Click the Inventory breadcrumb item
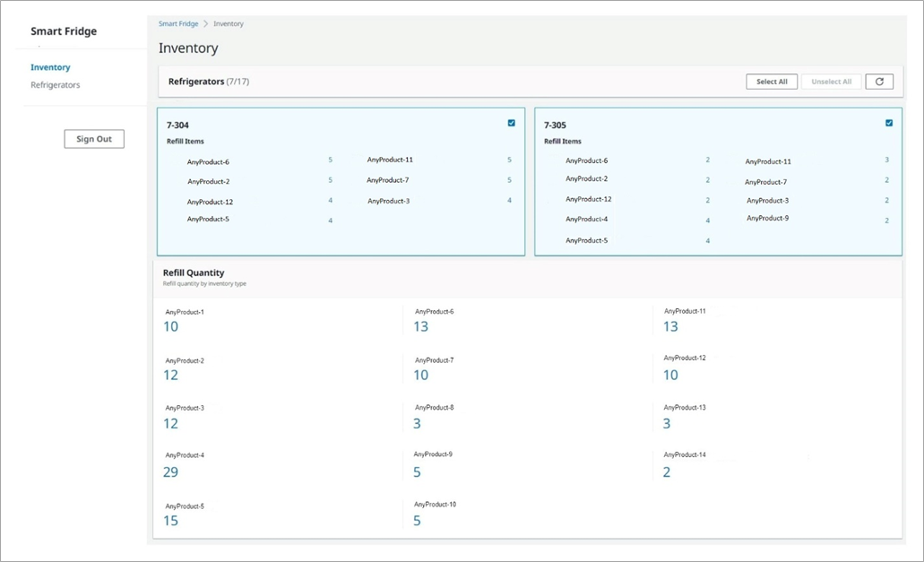924x562 pixels. coord(228,23)
